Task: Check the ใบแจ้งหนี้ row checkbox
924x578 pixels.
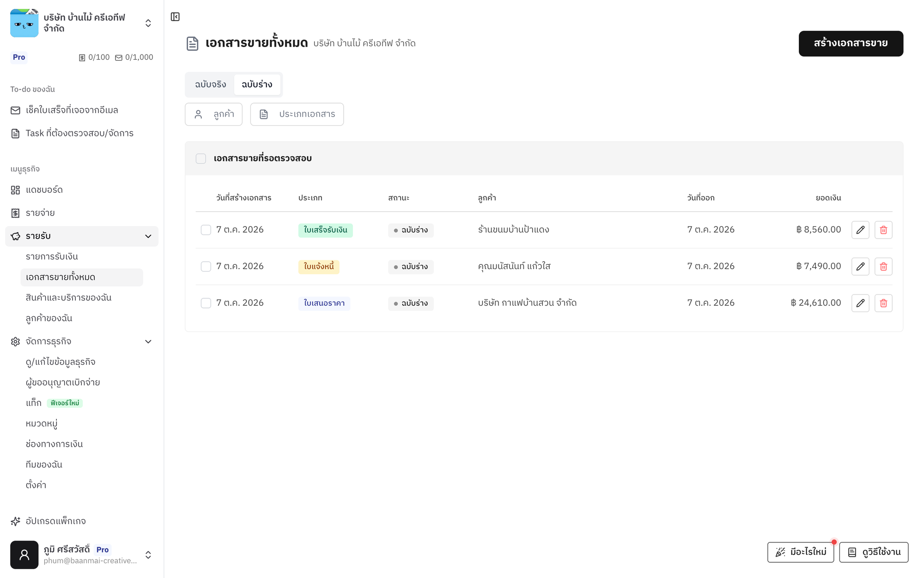Action: coord(206,266)
